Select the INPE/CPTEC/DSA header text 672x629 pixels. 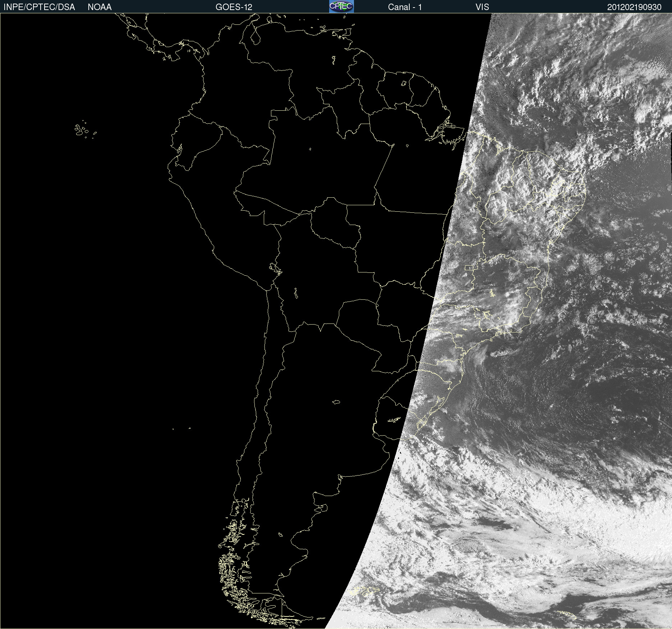(x=39, y=7)
